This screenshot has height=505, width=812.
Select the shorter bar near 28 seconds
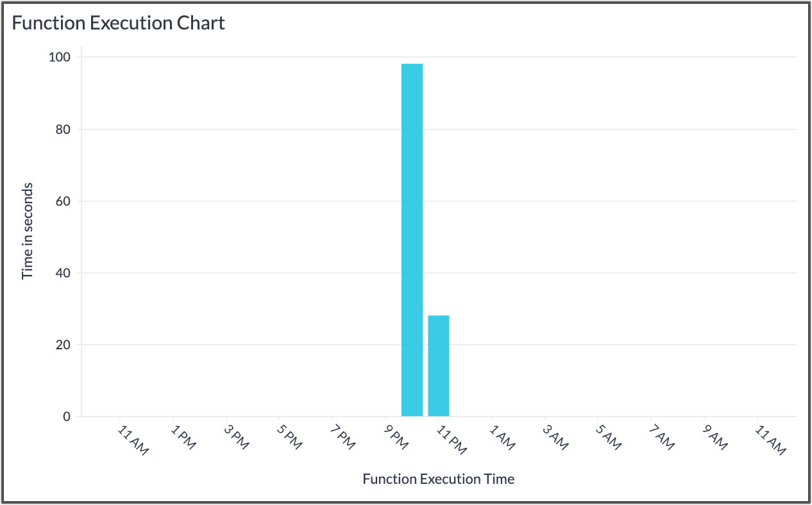(439, 365)
